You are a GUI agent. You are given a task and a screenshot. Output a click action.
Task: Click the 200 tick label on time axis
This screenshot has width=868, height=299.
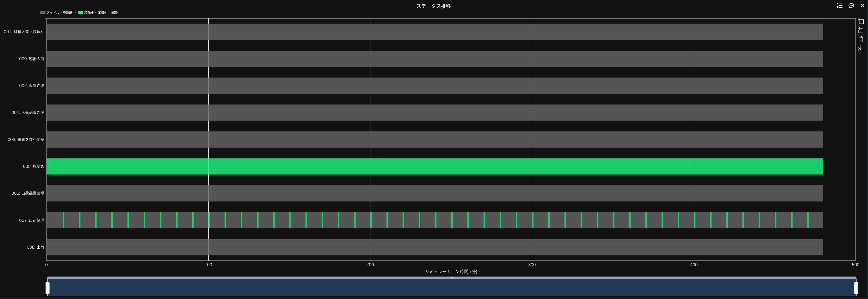[370, 265]
